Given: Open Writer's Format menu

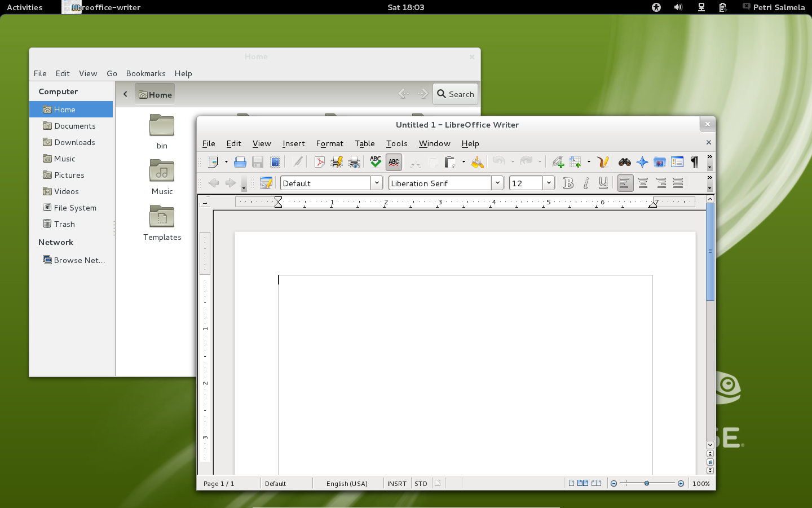Looking at the screenshot, I should point(329,143).
